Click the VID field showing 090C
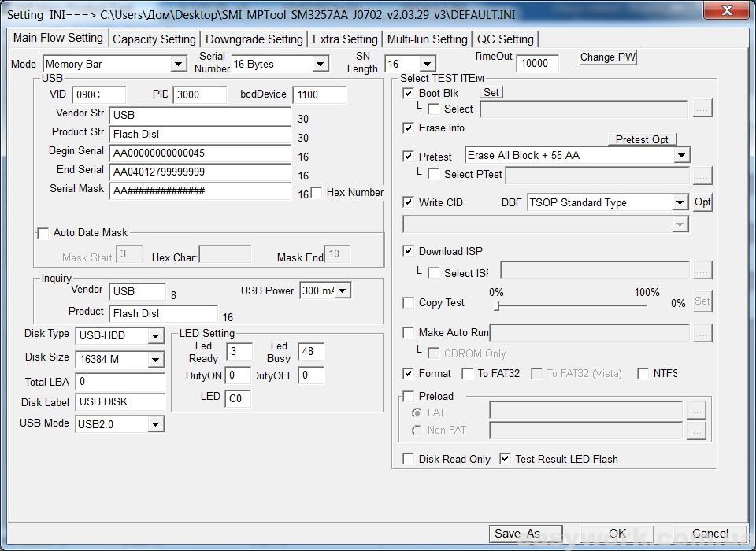This screenshot has width=756, height=551. pos(99,95)
